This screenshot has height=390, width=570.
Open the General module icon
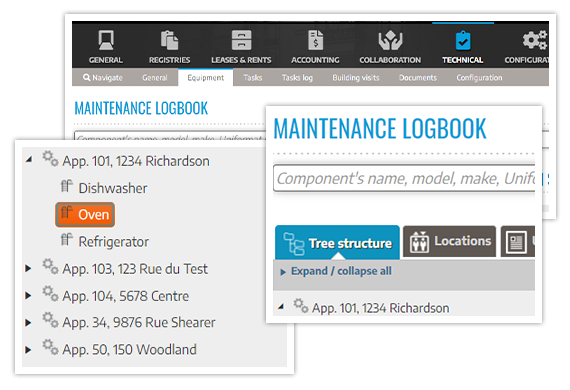pyautogui.click(x=106, y=40)
